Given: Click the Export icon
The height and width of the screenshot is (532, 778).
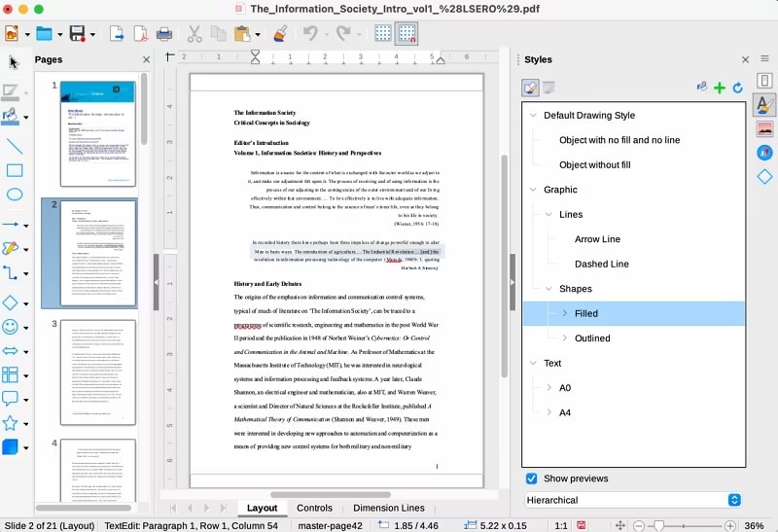Looking at the screenshot, I should pos(116,34).
